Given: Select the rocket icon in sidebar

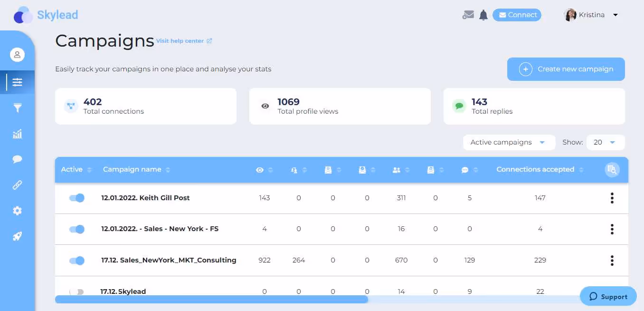Looking at the screenshot, I should 18,236.
